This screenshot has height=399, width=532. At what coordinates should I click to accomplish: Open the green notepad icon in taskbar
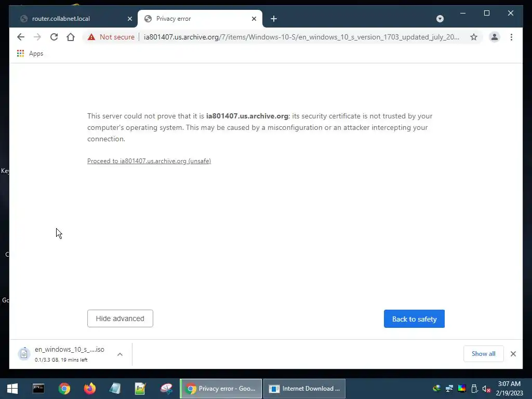tap(140, 389)
